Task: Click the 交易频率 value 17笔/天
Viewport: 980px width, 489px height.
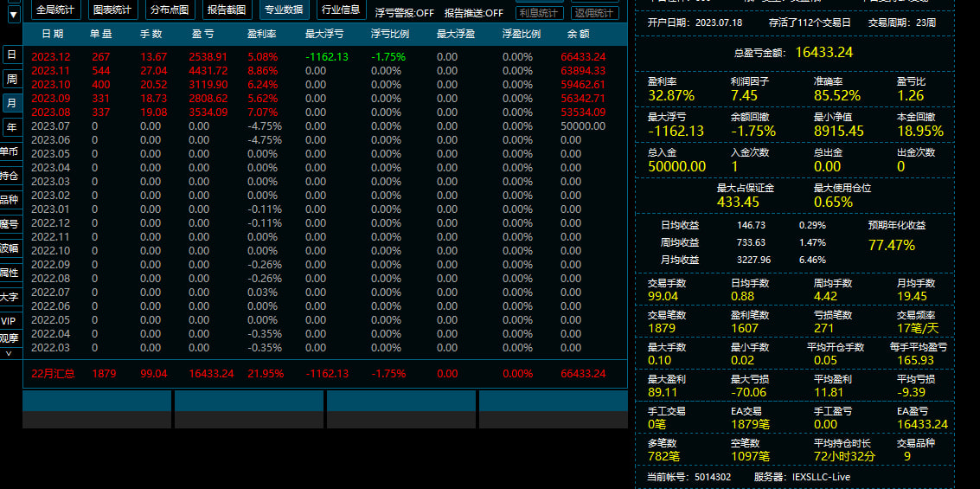Action: click(918, 328)
